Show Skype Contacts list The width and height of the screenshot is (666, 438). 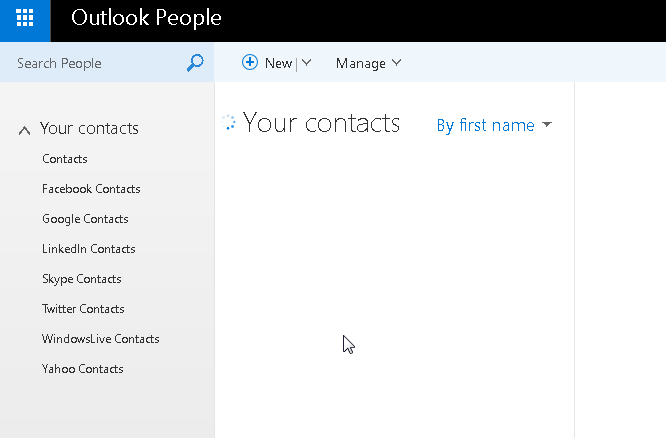(x=81, y=279)
